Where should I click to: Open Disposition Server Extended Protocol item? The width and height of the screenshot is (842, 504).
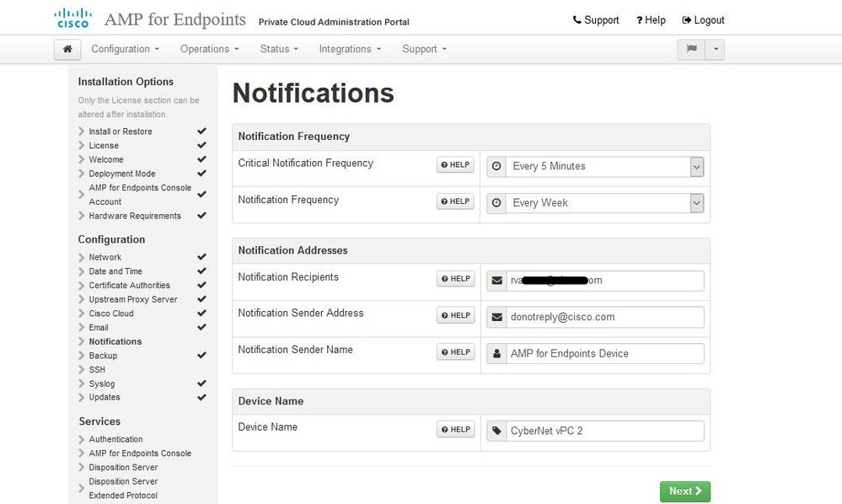(123, 489)
